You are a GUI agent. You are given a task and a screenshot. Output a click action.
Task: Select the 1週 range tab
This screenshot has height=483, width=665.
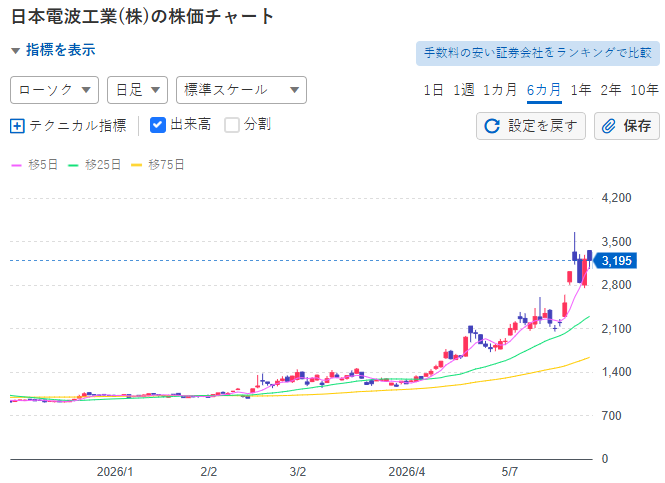click(x=464, y=90)
